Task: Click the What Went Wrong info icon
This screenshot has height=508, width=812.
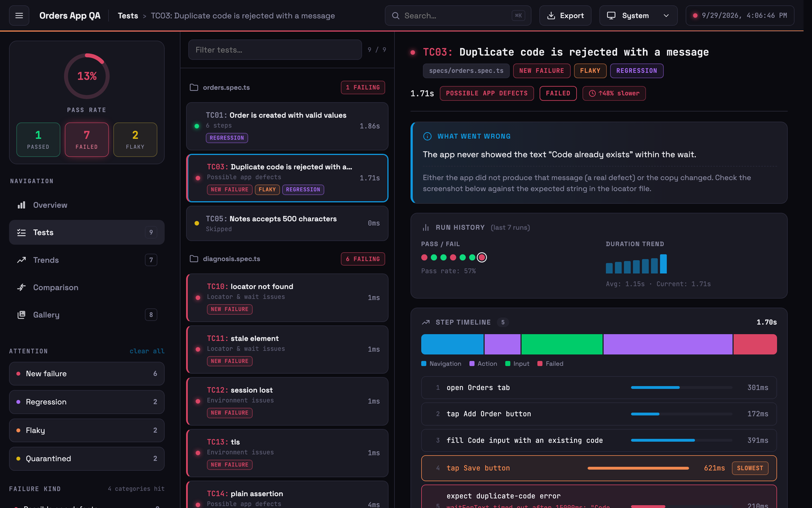Action: coord(427,136)
